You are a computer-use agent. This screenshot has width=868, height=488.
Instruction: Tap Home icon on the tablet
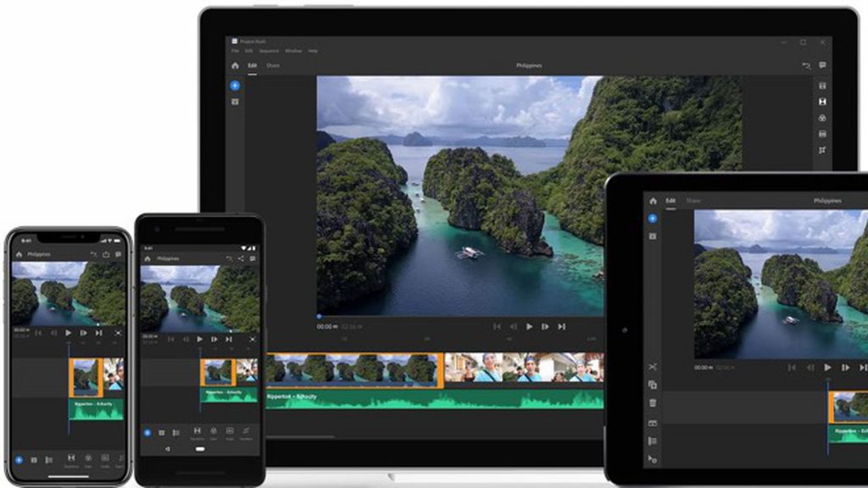[654, 201]
